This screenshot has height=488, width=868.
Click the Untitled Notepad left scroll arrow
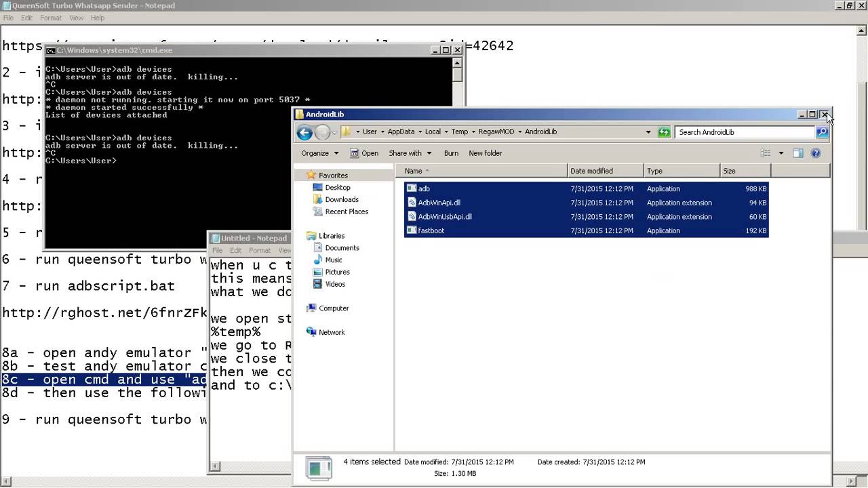coord(216,466)
